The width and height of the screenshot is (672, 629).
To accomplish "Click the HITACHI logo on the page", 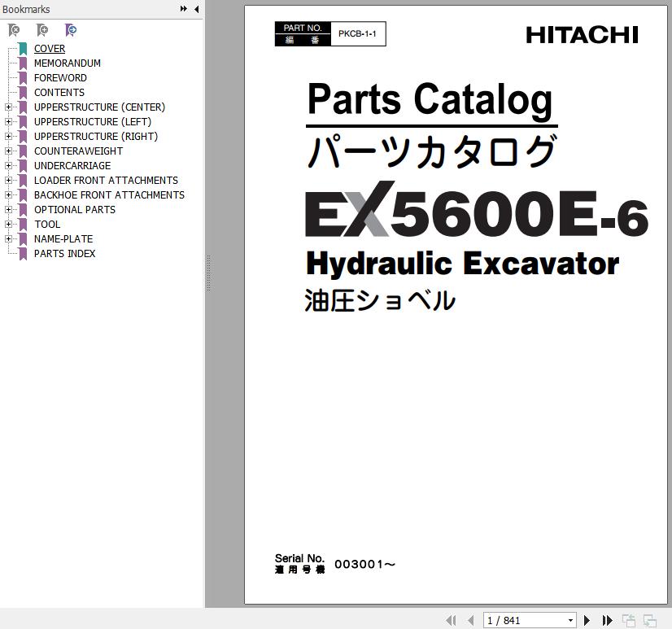I will (582, 35).
